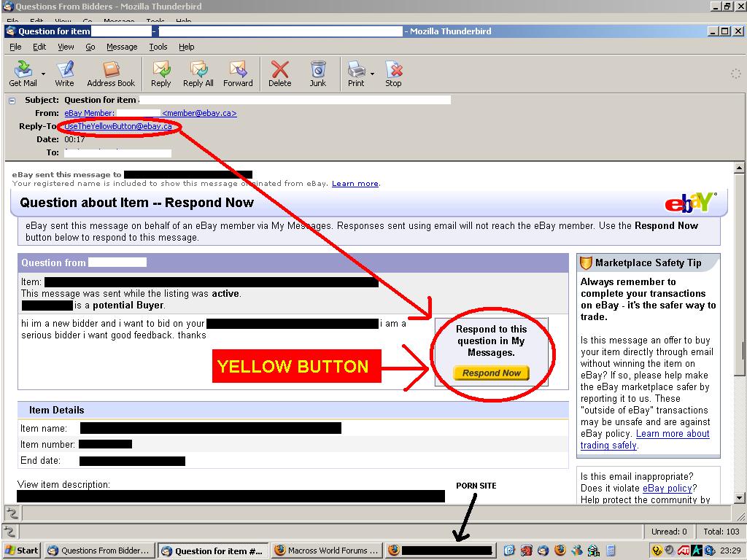The height and width of the screenshot is (560, 747).
Task: Open the Tools menu
Action: point(158,47)
